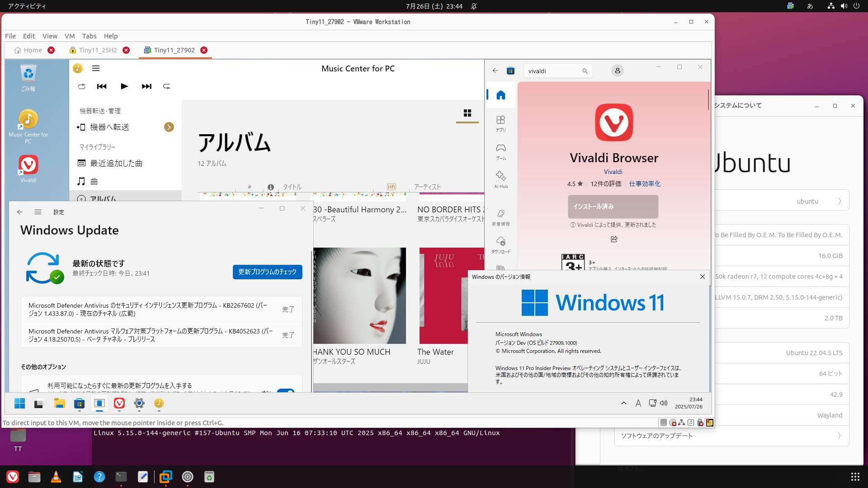Open the Music Center hamburger menu
868x488 pixels.
pos(96,68)
